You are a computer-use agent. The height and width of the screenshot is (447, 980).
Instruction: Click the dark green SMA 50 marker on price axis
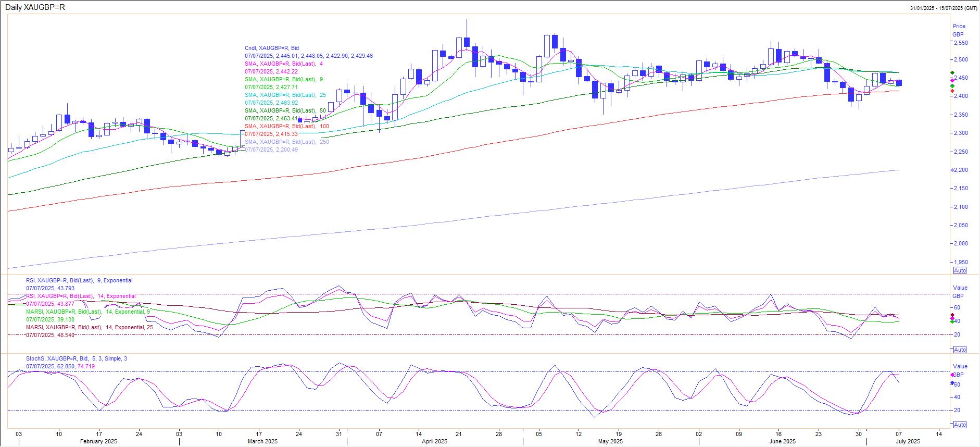point(952,73)
